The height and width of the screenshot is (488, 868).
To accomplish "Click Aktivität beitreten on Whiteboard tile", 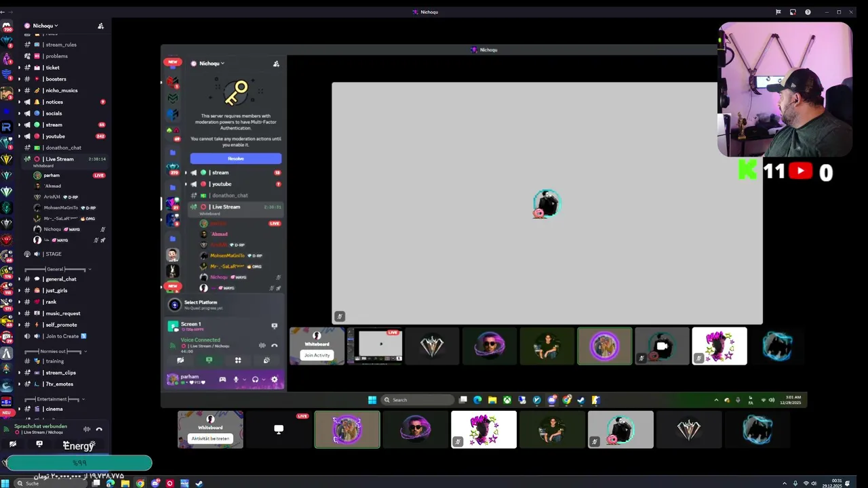I will (210, 439).
